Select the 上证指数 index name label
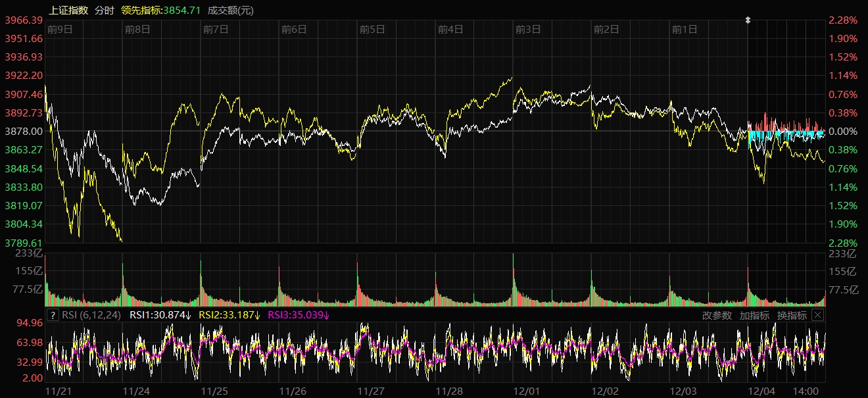 click(68, 10)
